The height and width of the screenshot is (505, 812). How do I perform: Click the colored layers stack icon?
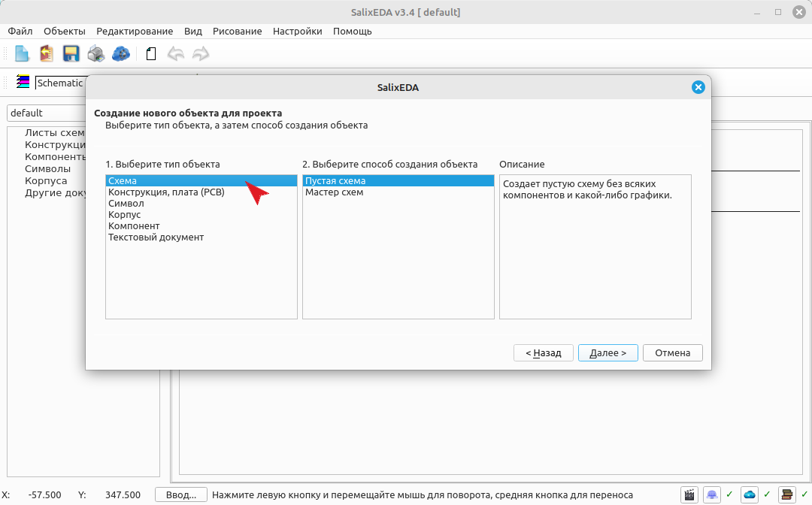click(23, 82)
